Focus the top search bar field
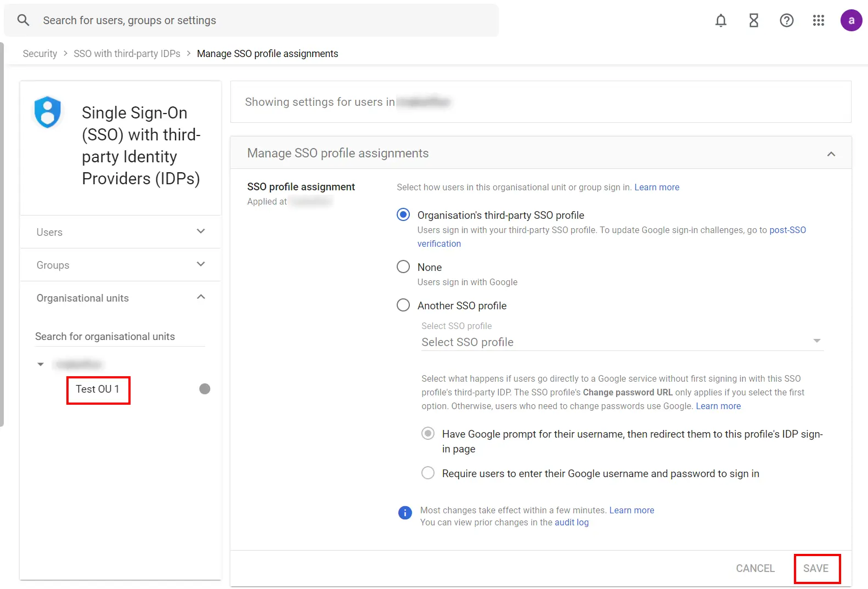Screen dimensions: 868x589 (251, 20)
